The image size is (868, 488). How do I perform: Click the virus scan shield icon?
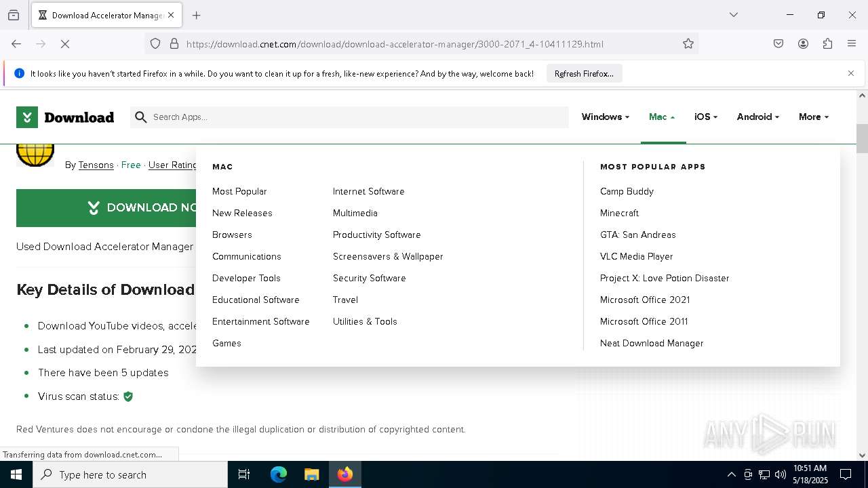coord(128,396)
